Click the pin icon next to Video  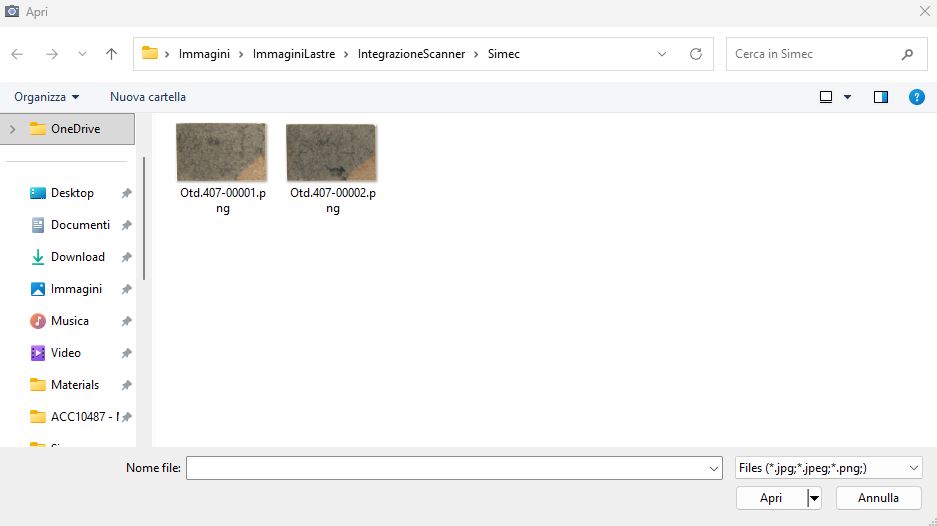(126, 353)
